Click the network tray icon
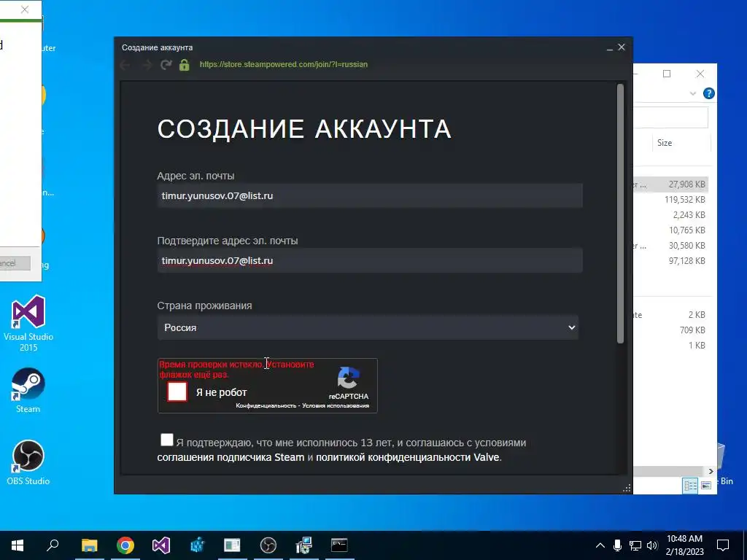The image size is (747, 560). coord(635,545)
